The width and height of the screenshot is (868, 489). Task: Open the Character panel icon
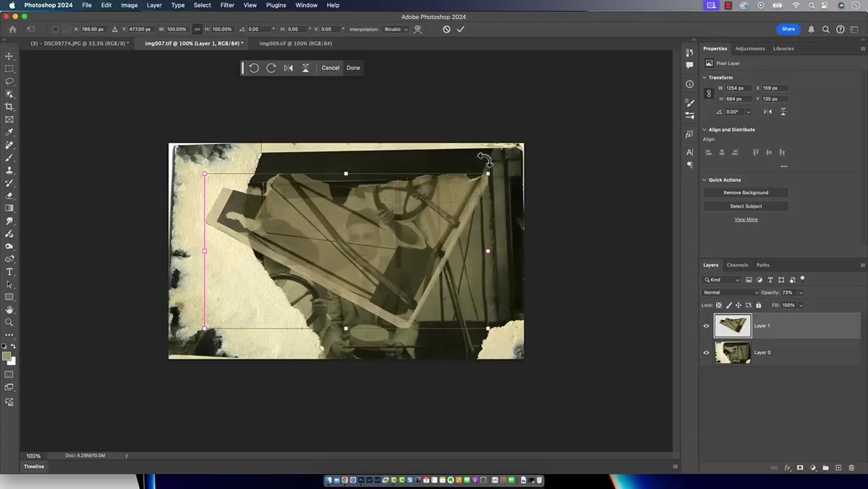pyautogui.click(x=689, y=152)
